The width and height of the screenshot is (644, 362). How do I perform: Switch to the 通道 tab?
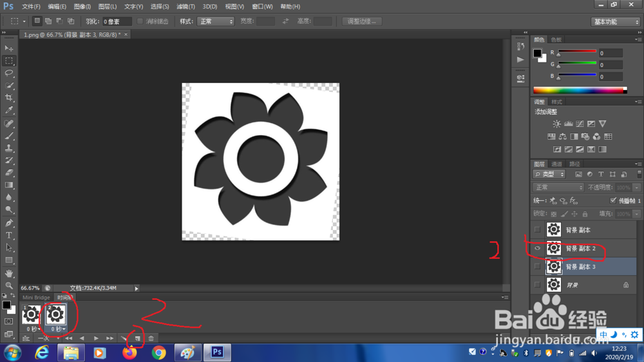coord(556,164)
